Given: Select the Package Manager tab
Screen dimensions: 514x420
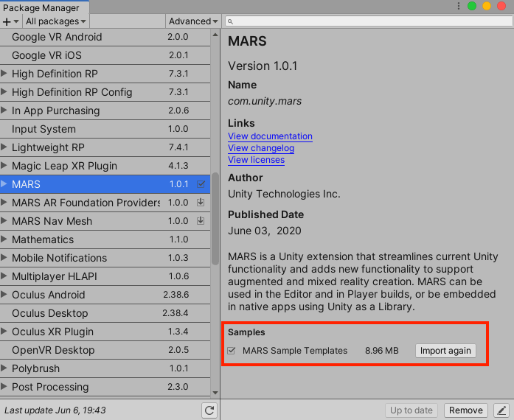Looking at the screenshot, I should pos(44,7).
